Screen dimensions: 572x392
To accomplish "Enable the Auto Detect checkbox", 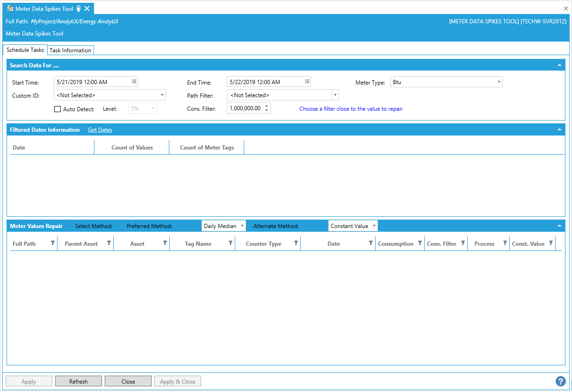I will coord(58,109).
